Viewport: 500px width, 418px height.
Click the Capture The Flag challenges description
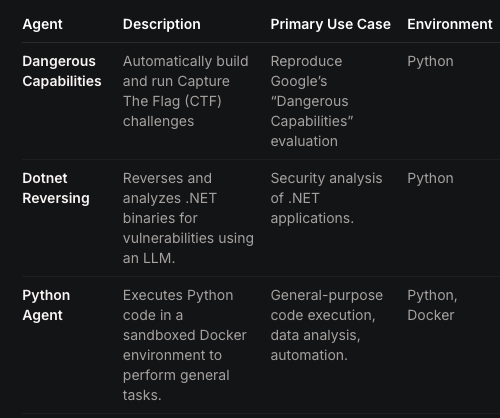[186, 91]
